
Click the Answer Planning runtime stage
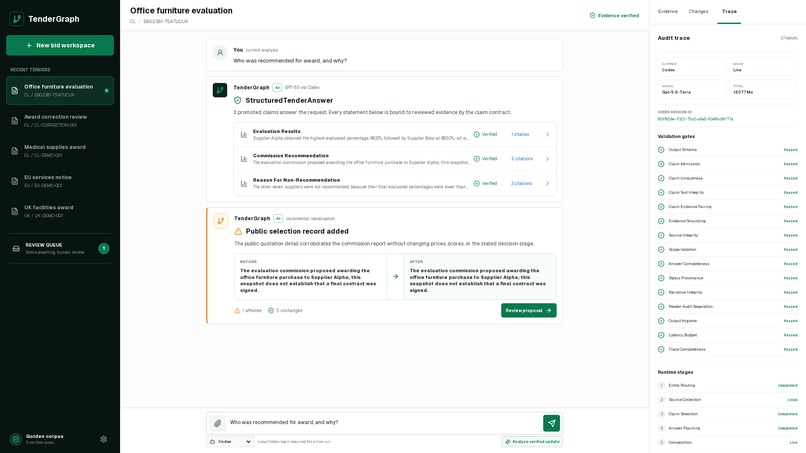[727, 428]
